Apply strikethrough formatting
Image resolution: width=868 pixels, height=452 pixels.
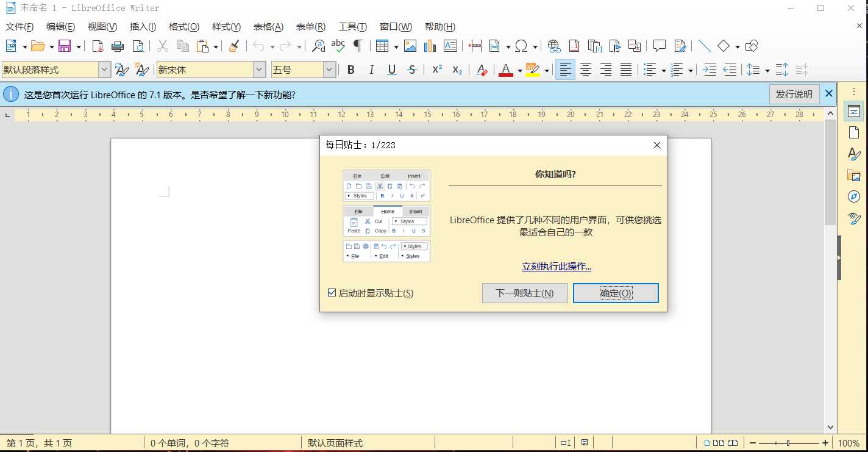coord(412,70)
